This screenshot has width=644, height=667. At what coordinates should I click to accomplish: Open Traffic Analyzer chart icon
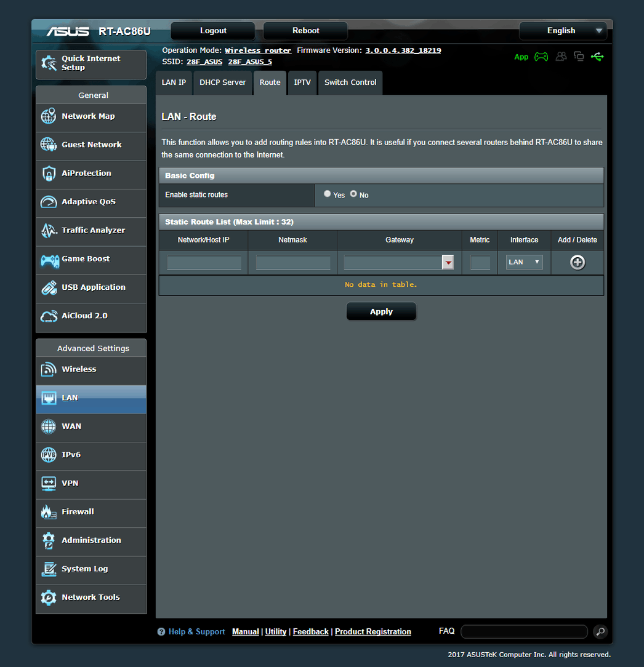click(x=49, y=230)
